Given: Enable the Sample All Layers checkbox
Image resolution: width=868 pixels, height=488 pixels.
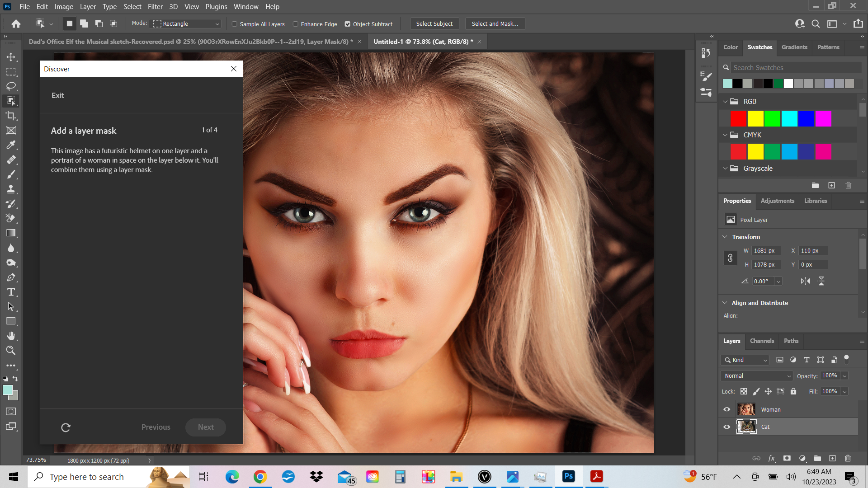Looking at the screenshot, I should (235, 24).
